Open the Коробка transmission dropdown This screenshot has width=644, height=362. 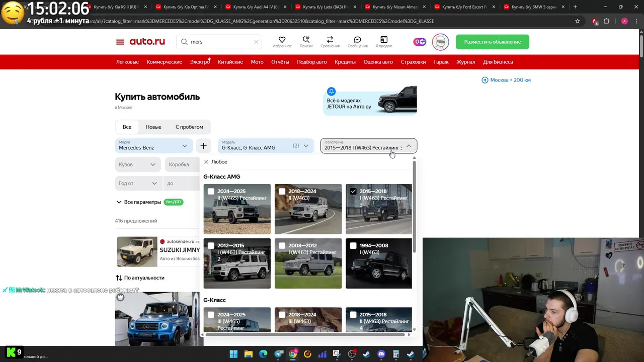[182, 164]
